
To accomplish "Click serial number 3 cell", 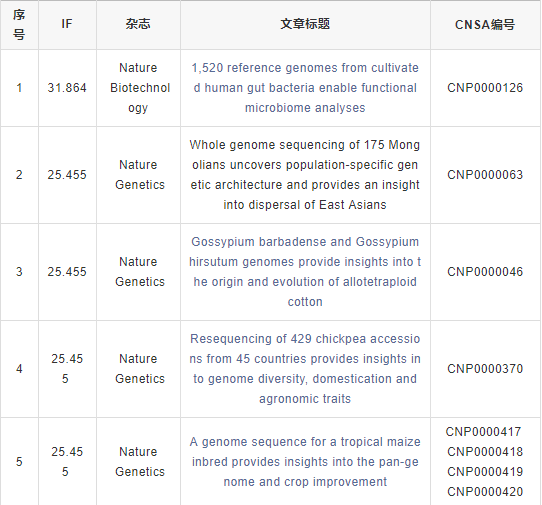I will (19, 272).
